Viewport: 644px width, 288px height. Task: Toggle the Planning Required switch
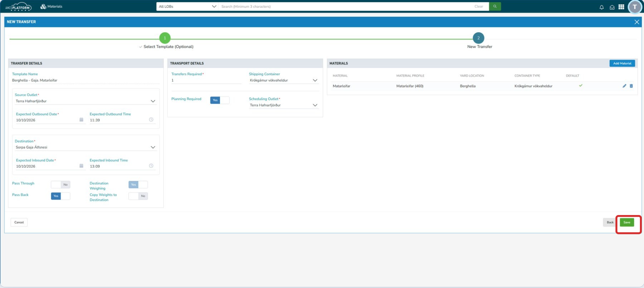220,100
